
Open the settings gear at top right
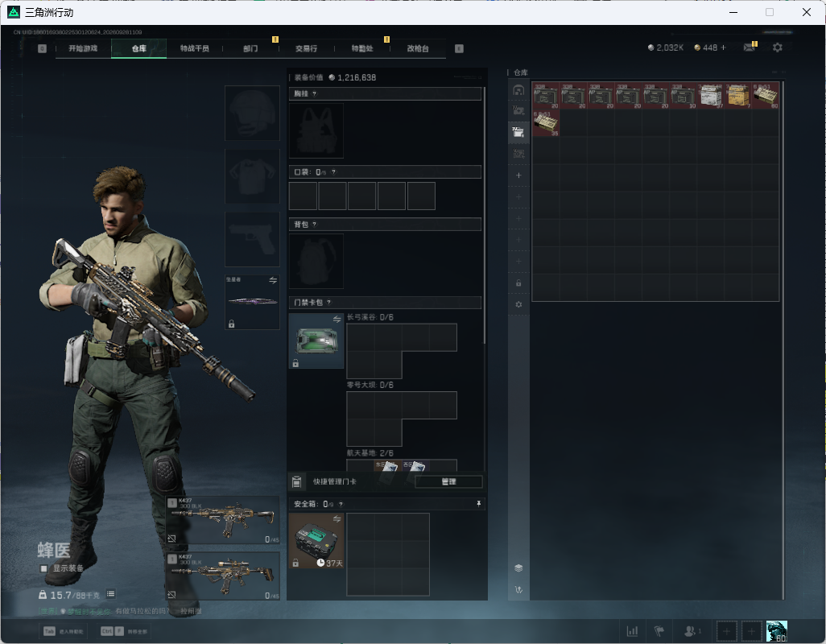777,47
